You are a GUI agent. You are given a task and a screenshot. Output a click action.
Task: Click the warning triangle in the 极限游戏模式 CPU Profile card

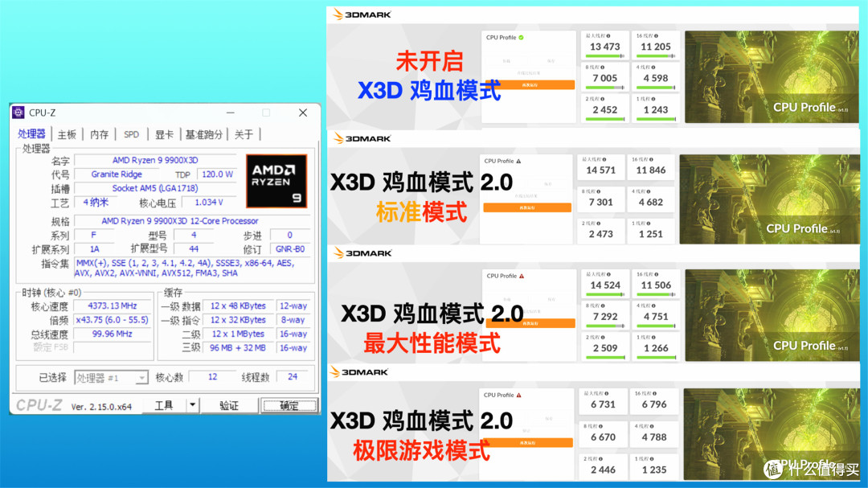pos(518,396)
